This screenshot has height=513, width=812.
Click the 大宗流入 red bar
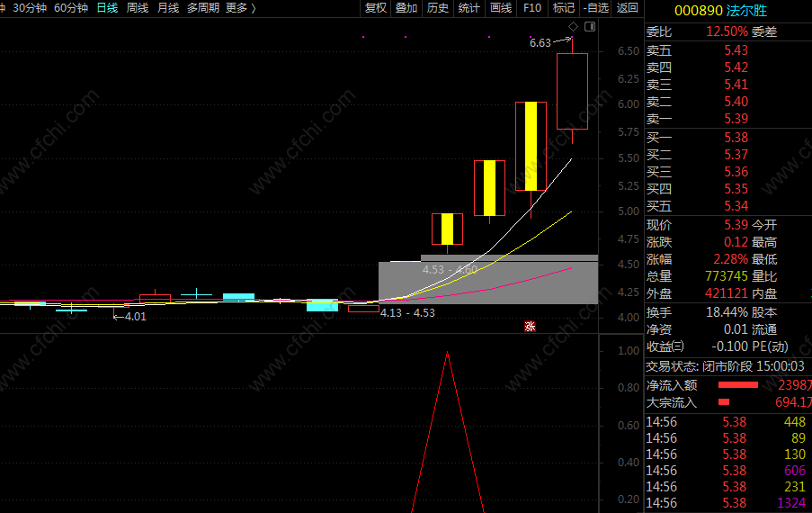click(724, 402)
